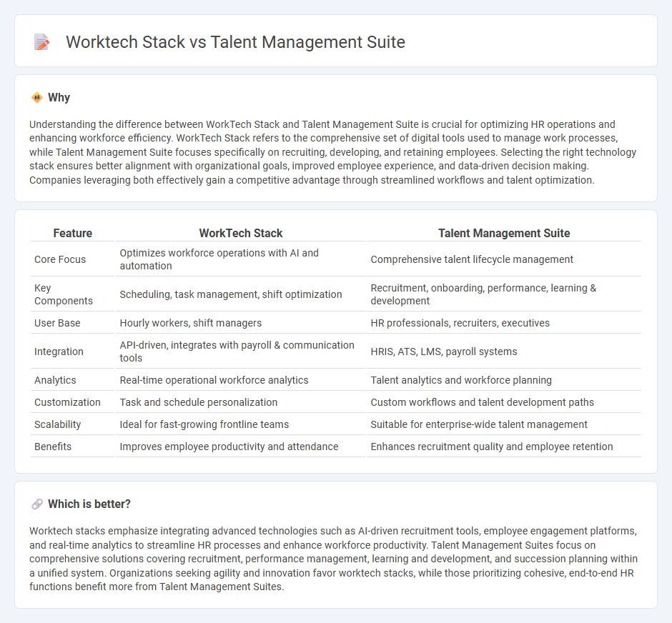Select the Scalability row label

[x=57, y=424]
